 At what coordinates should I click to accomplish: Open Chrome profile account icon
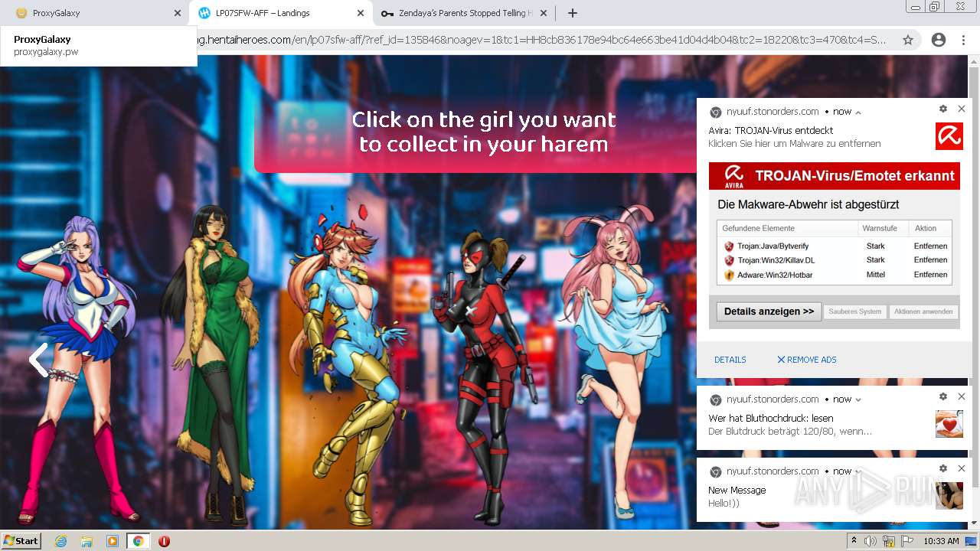pyautogui.click(x=938, y=40)
